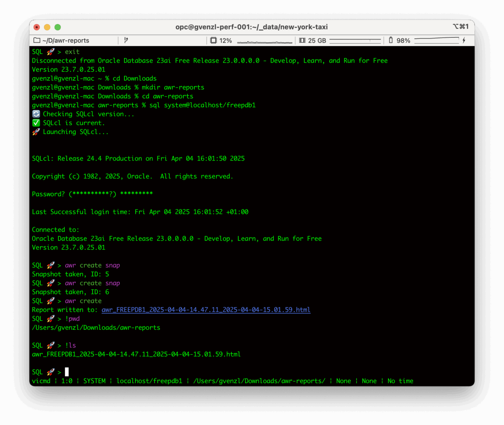504x425 pixels.
Task: Toggle the 'vicmd' mode indicator
Action: pos(41,381)
